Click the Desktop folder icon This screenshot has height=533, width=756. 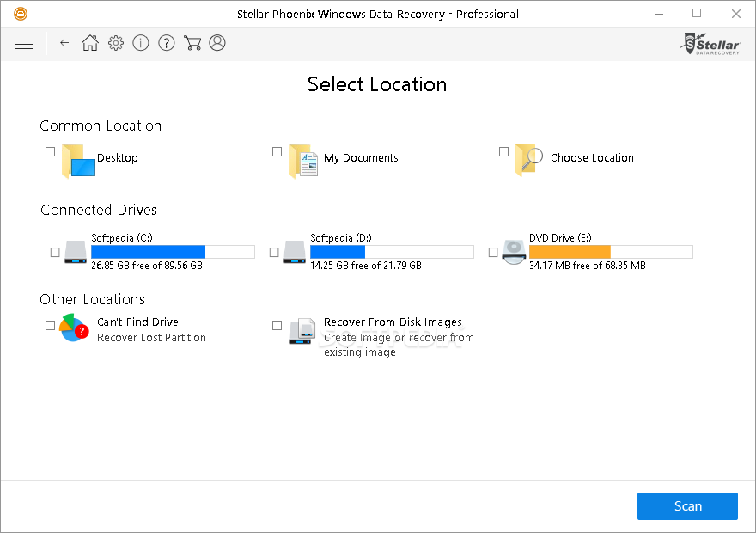coord(78,161)
